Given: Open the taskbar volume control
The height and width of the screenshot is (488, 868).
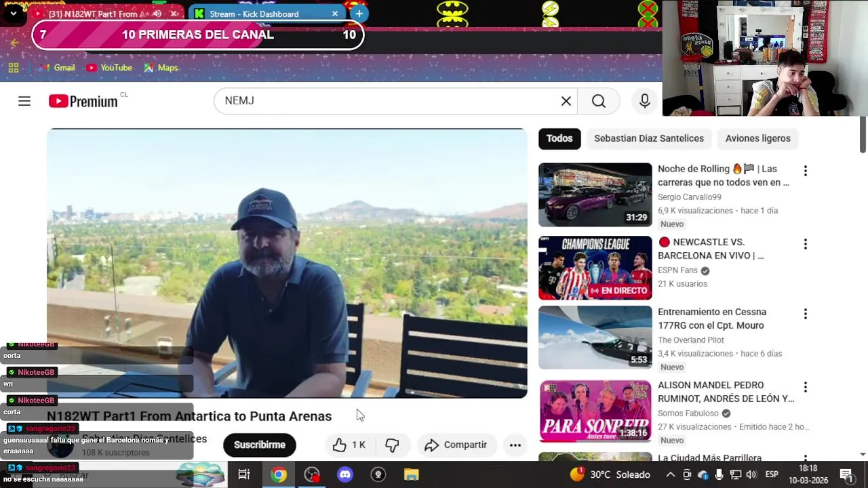Looking at the screenshot, I should point(751,474).
